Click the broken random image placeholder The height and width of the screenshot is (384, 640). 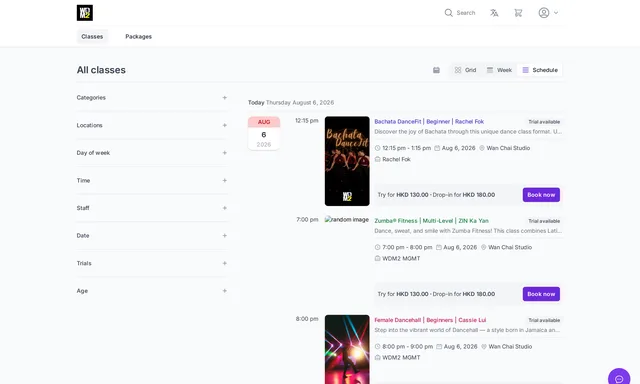(347, 220)
